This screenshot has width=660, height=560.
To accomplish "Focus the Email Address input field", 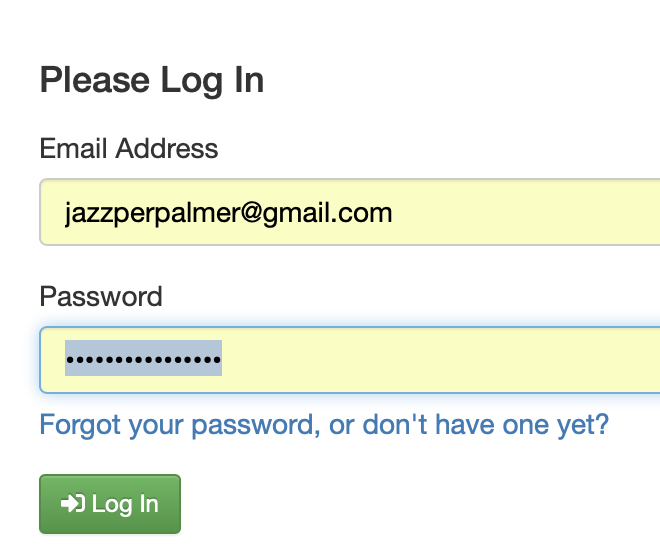I will 350,212.
